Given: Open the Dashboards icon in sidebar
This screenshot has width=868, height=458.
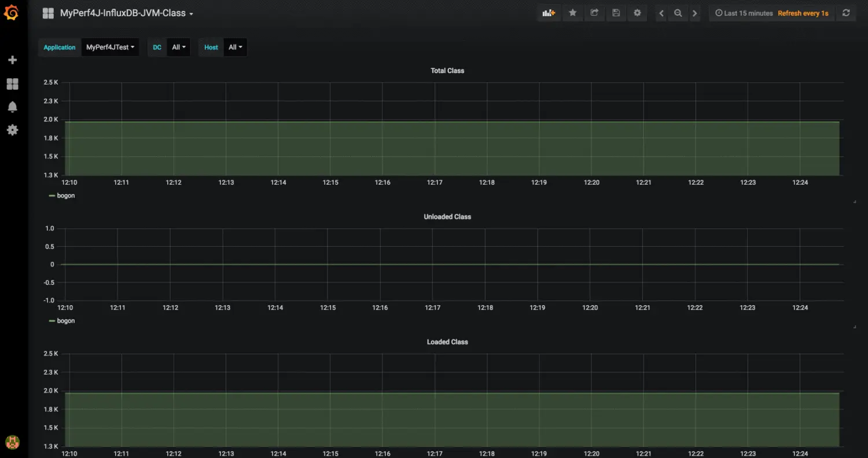Looking at the screenshot, I should [x=12, y=84].
